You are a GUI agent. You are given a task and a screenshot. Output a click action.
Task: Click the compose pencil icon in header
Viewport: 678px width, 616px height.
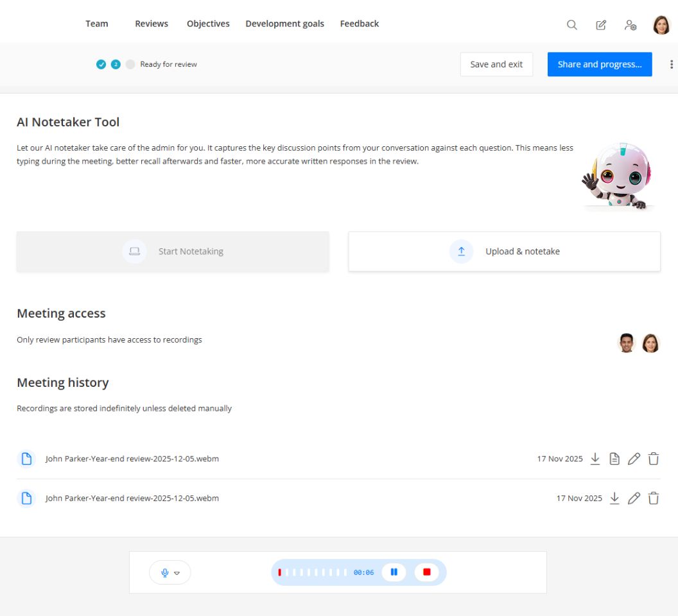(601, 24)
